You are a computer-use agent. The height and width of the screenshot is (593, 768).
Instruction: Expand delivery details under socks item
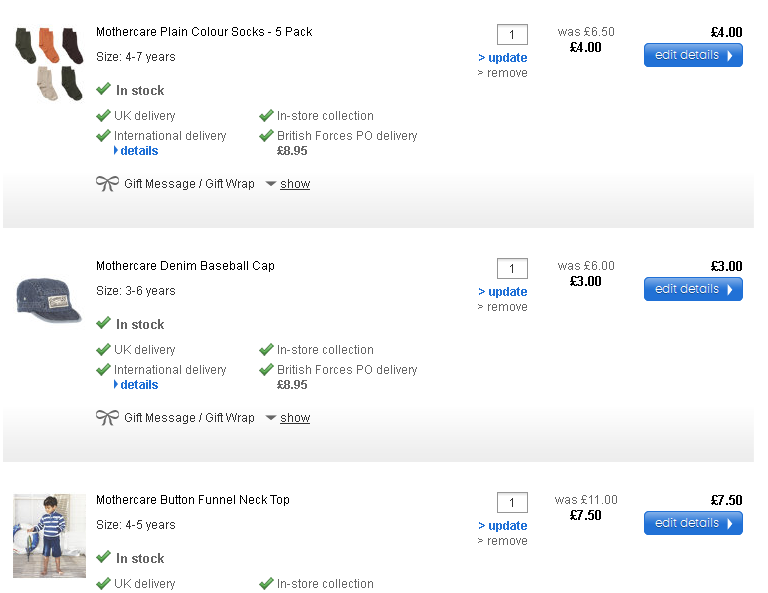[138, 151]
